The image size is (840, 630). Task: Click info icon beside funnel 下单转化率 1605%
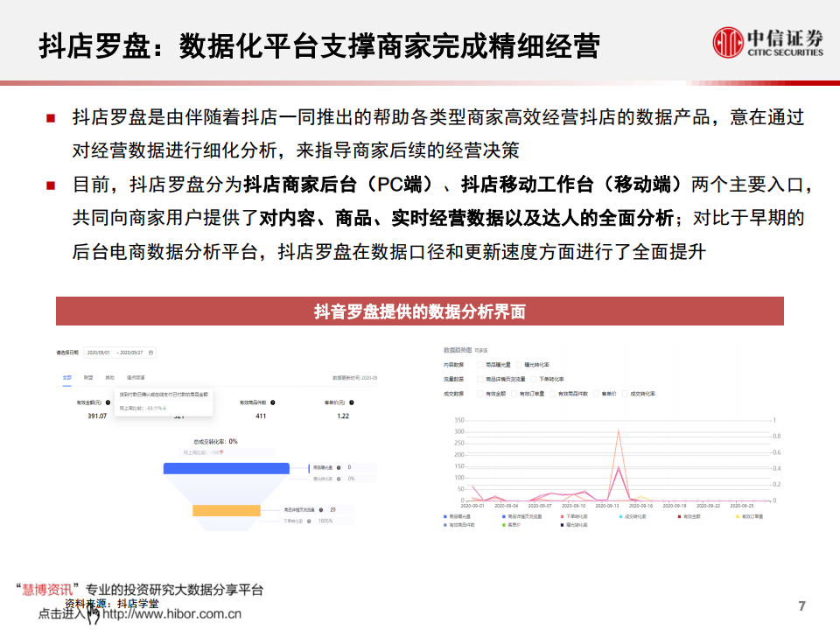[x=309, y=521]
